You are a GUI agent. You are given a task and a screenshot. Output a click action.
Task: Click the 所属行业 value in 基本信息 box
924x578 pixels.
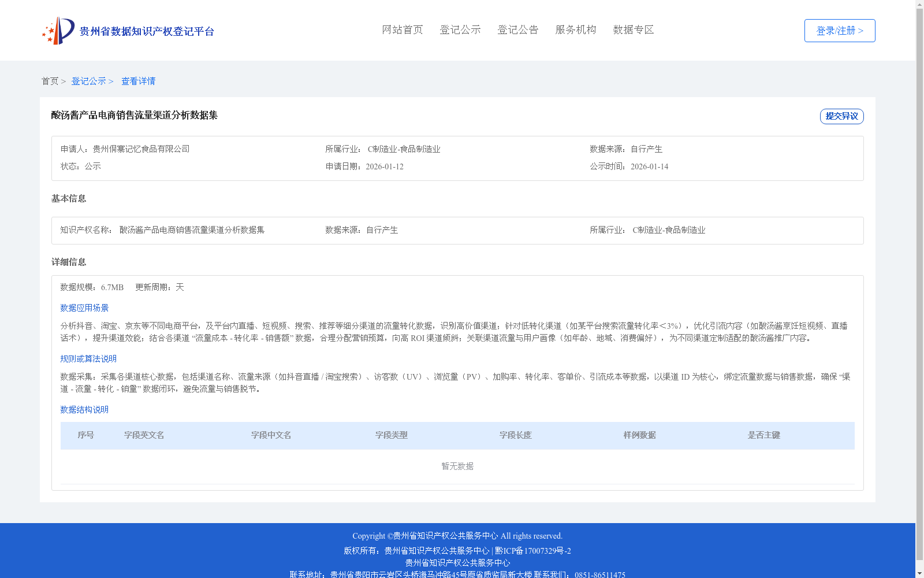point(669,230)
